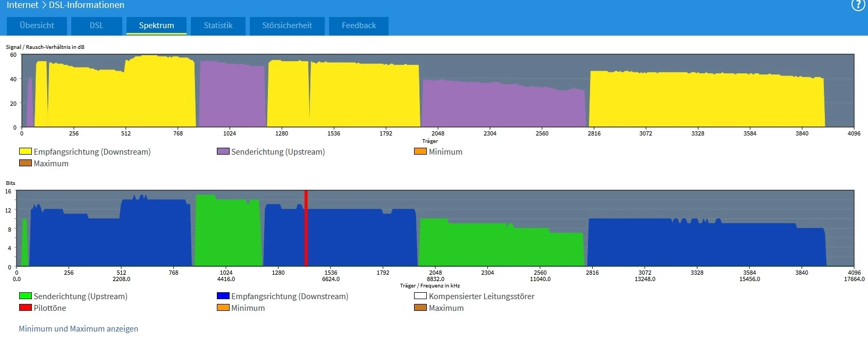
Task: Select the Spektrum tab
Action: click(156, 26)
